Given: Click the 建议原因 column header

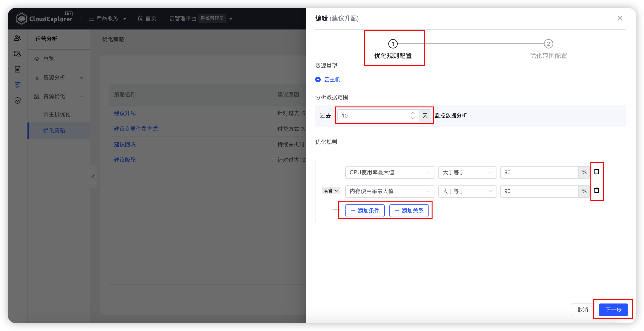Looking at the screenshot, I should [x=288, y=95].
